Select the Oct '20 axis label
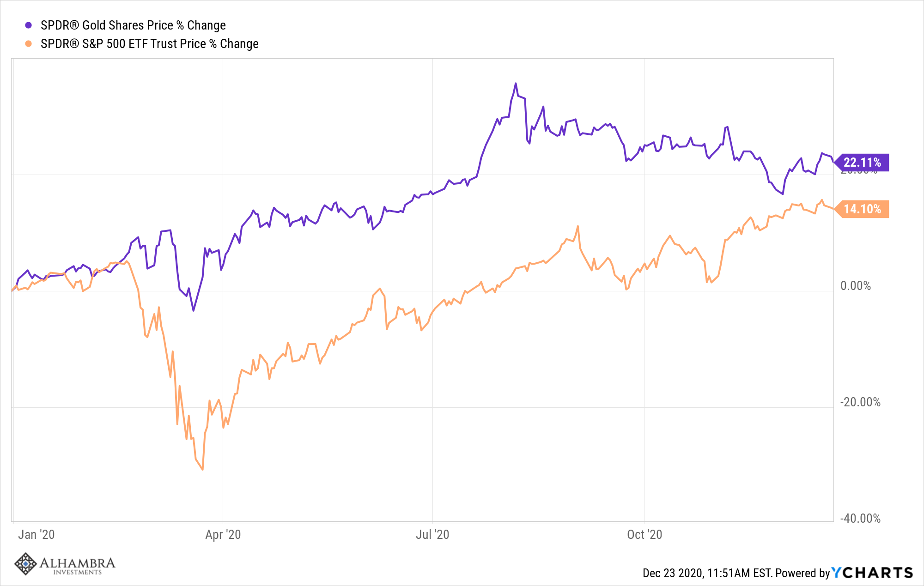 (644, 535)
